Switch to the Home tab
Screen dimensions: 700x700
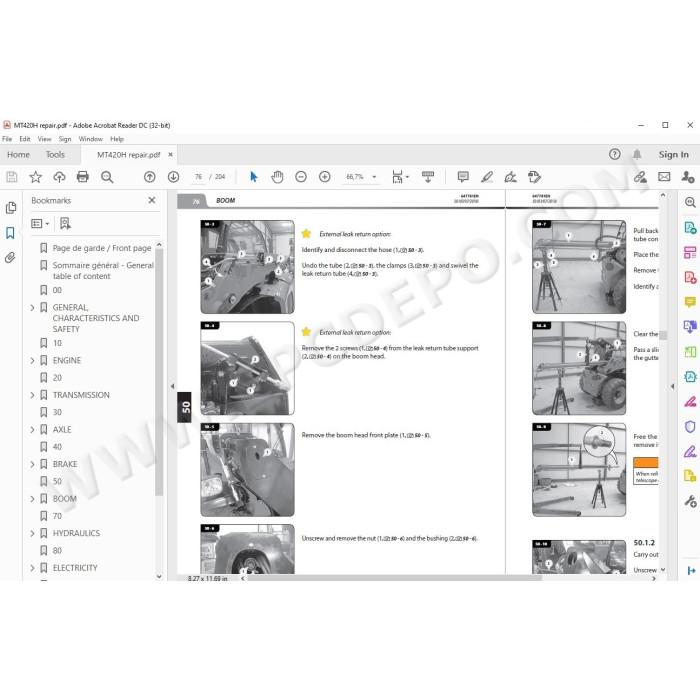point(18,154)
